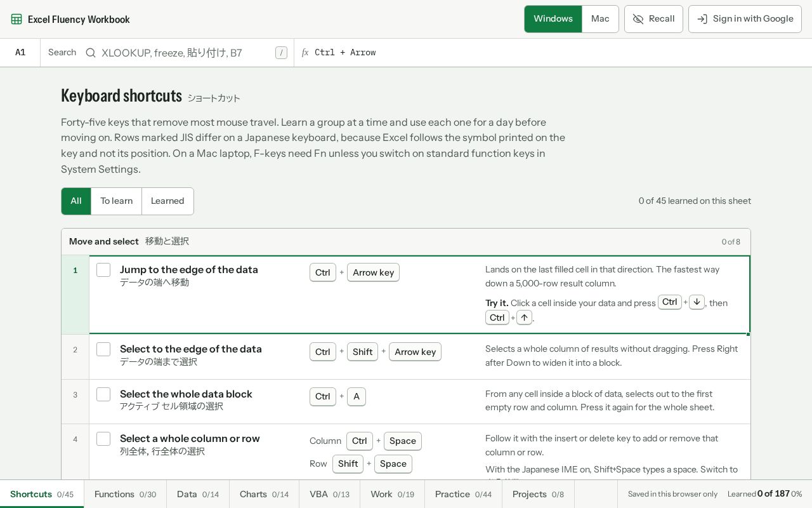This screenshot has width=812, height=508.
Task: Click the Learned 0 of 187 counter
Action: (764, 494)
